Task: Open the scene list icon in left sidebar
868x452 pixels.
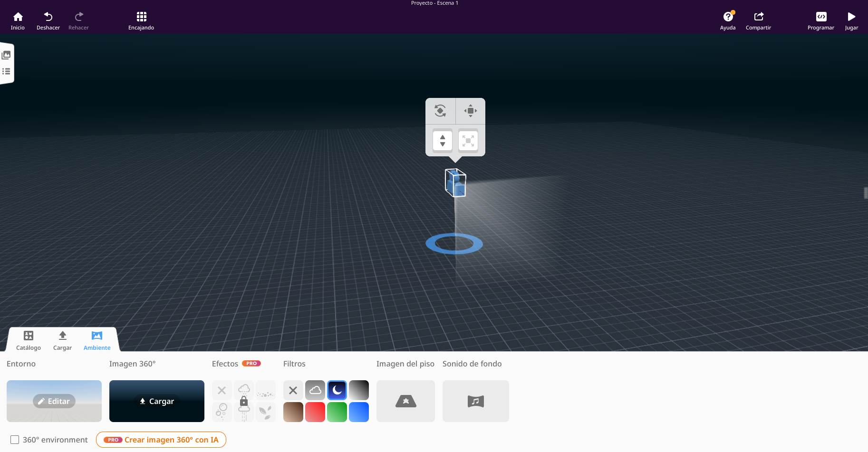Action: click(6, 71)
